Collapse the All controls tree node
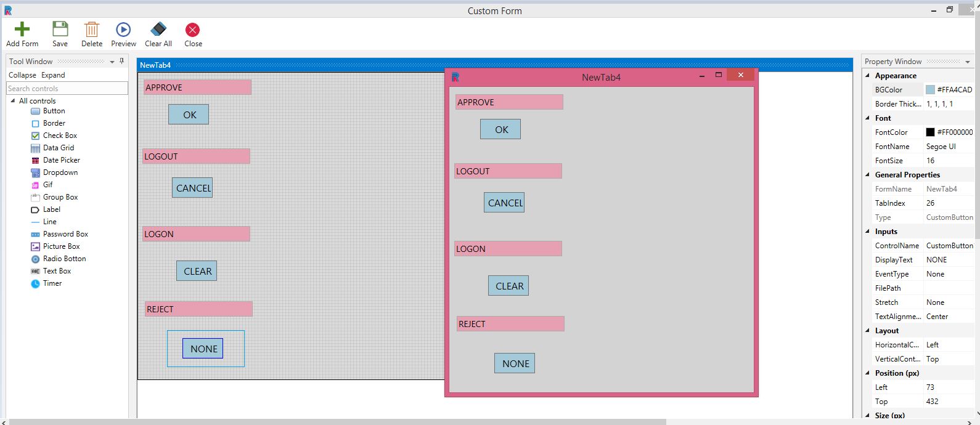The width and height of the screenshot is (980, 425). (13, 100)
